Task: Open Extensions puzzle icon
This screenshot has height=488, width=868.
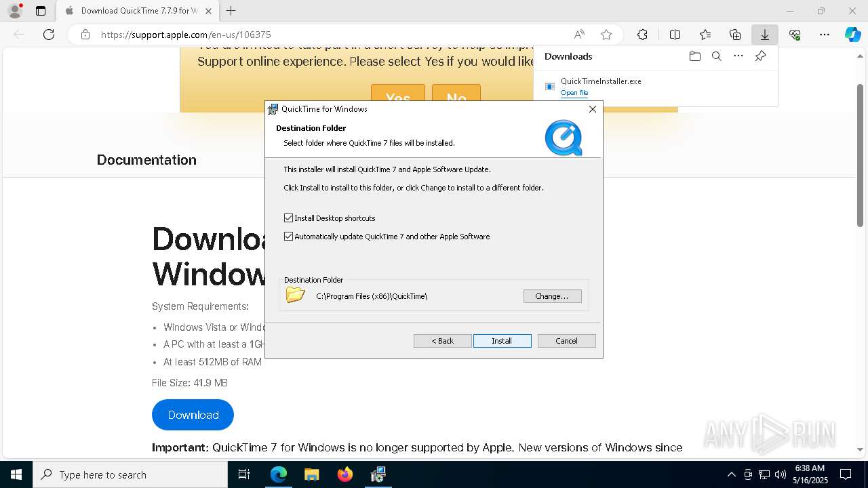Action: (642, 35)
